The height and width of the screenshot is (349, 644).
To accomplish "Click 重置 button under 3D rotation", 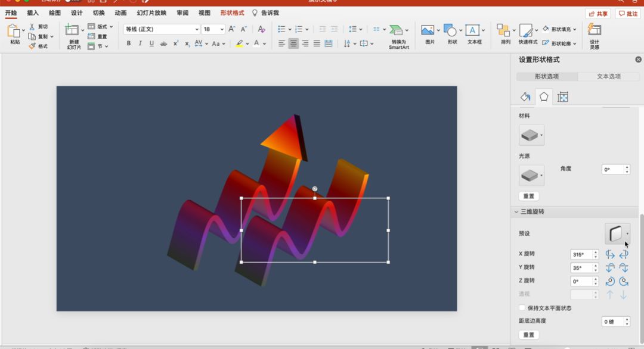I will [x=528, y=335].
